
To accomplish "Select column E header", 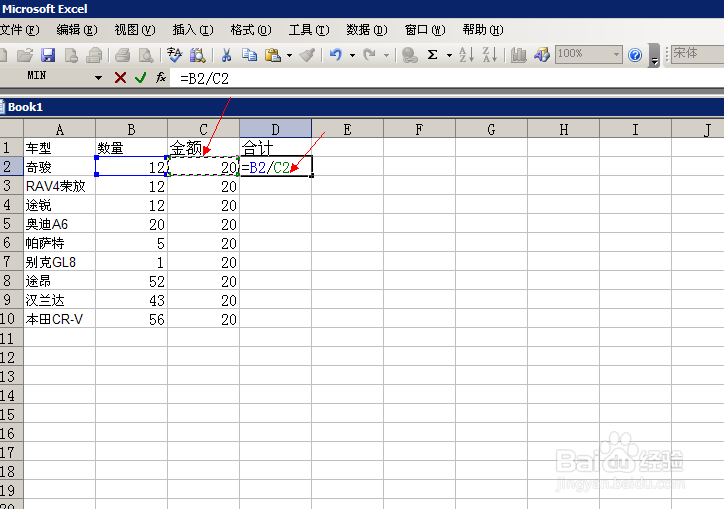I will coord(347,129).
